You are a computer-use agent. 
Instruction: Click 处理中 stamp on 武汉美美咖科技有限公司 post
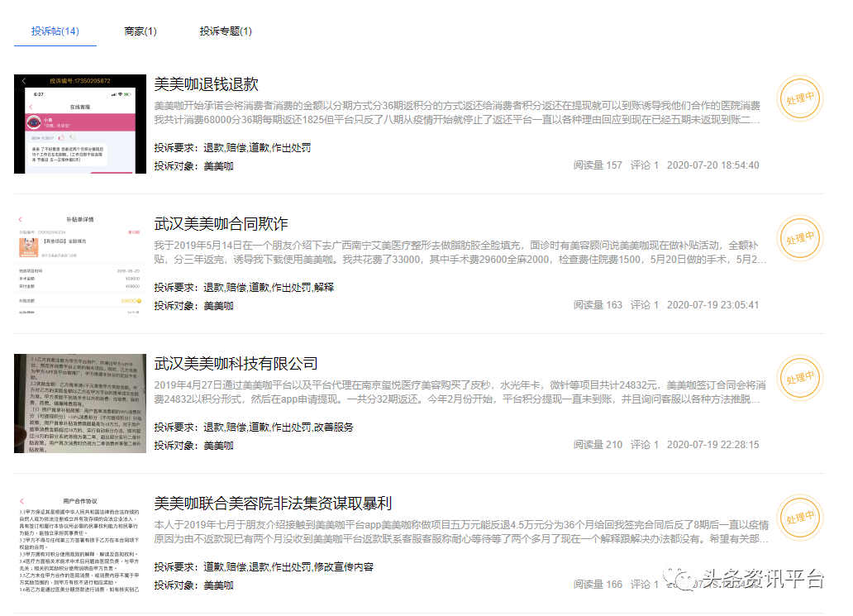800,378
